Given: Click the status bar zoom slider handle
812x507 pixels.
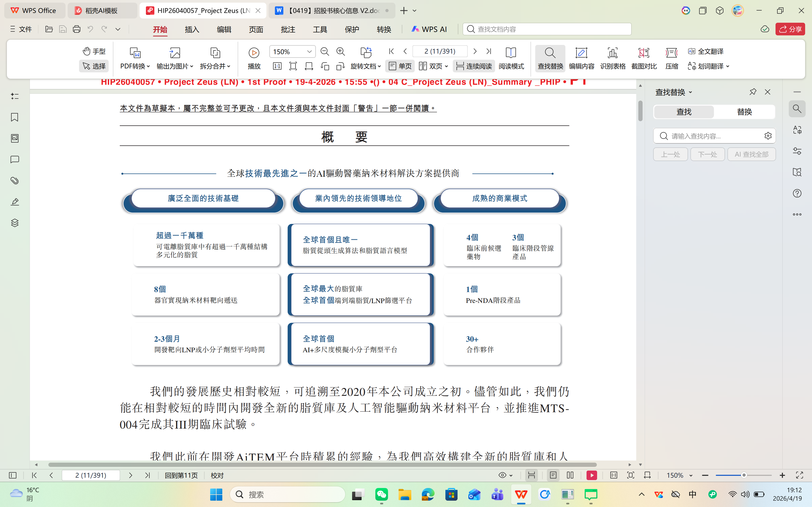Looking at the screenshot, I should (x=744, y=475).
